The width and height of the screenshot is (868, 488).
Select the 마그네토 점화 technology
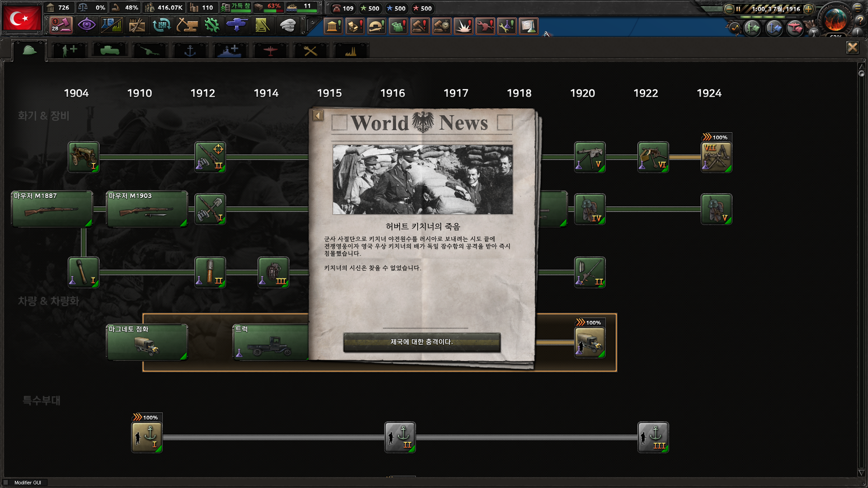click(147, 342)
